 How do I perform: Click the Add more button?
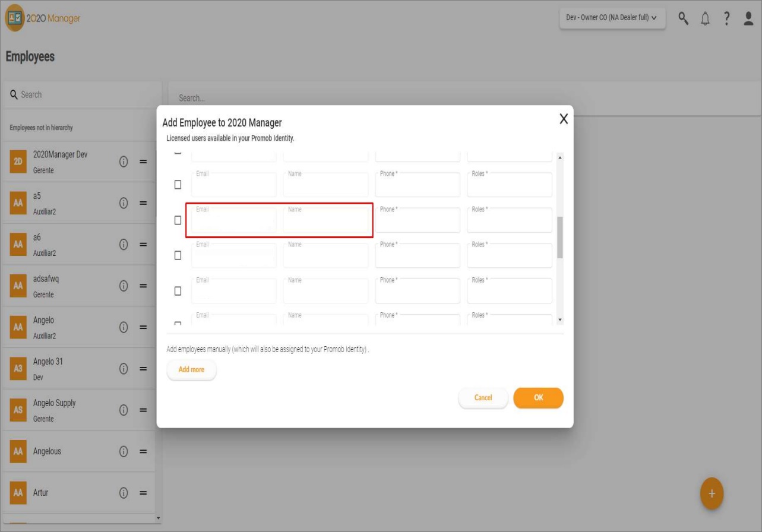[191, 369]
